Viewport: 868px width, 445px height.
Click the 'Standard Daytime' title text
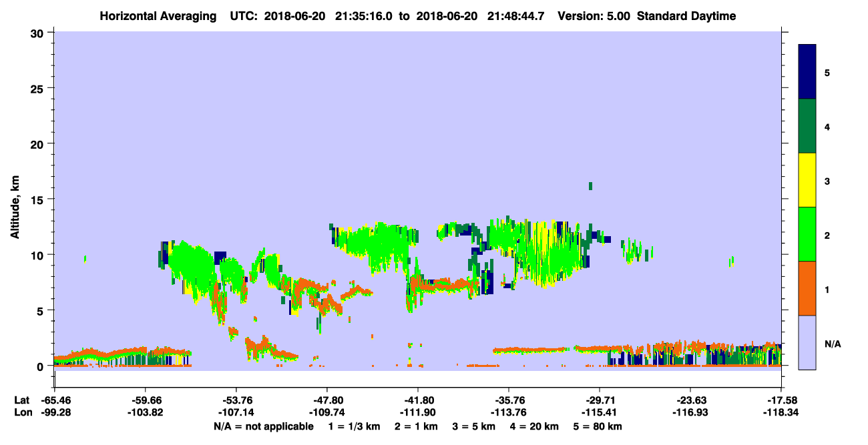(x=686, y=16)
